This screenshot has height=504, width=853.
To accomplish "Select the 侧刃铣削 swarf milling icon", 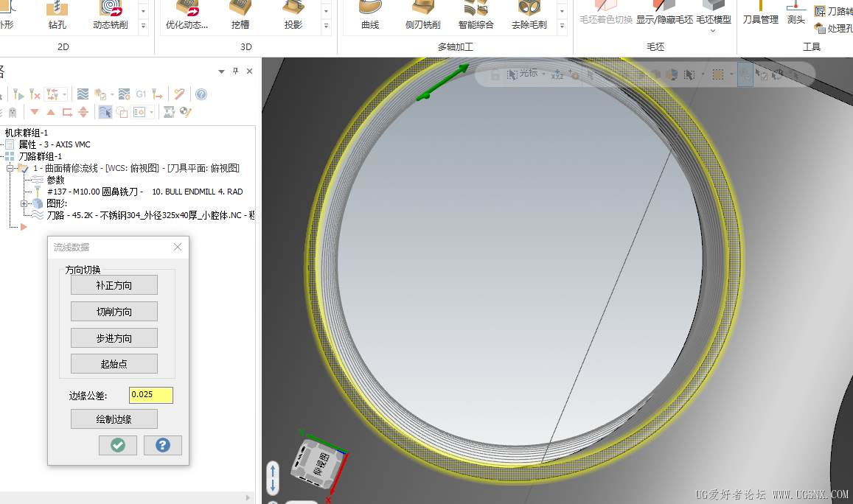I will (x=422, y=15).
